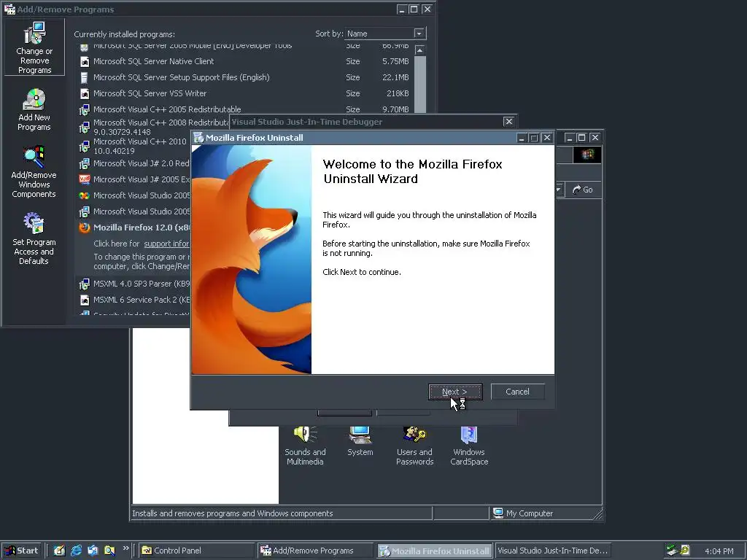
Task: Switch to Control Panel taskbar button
Action: (197, 551)
